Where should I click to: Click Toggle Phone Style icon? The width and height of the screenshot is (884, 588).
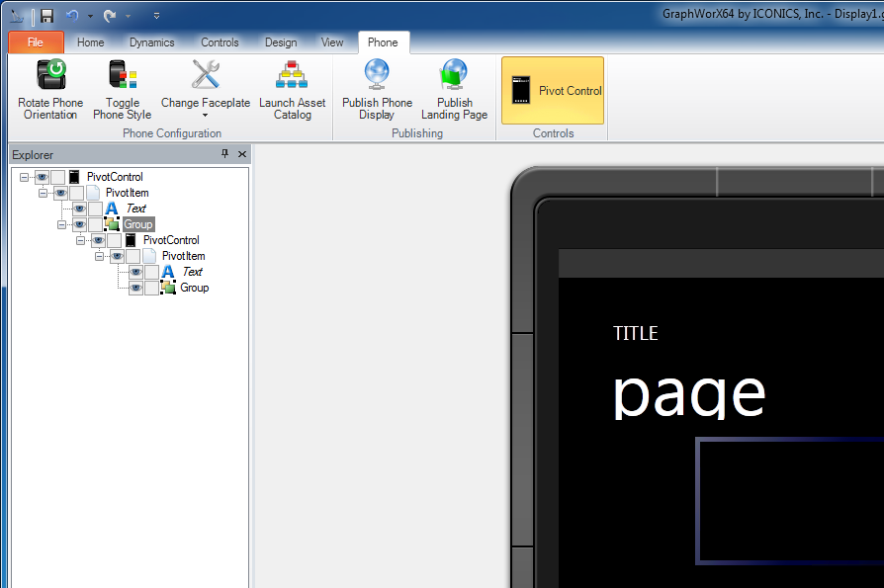click(123, 76)
